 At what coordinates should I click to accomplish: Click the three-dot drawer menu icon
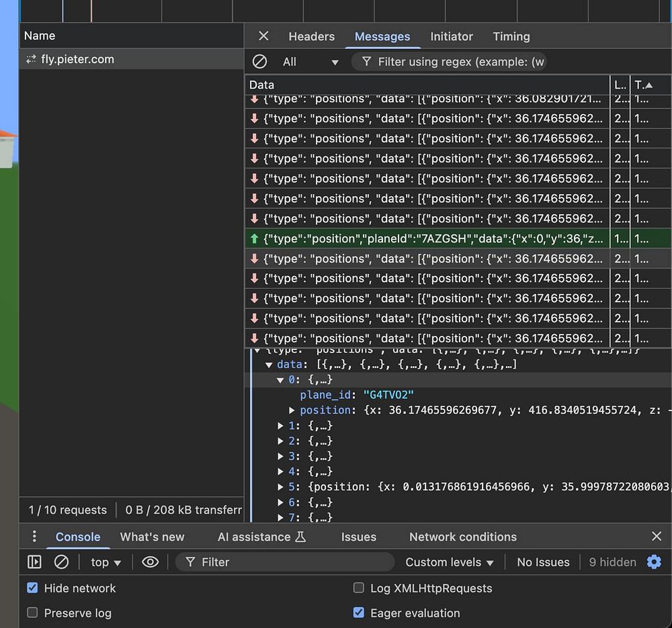pyautogui.click(x=34, y=537)
